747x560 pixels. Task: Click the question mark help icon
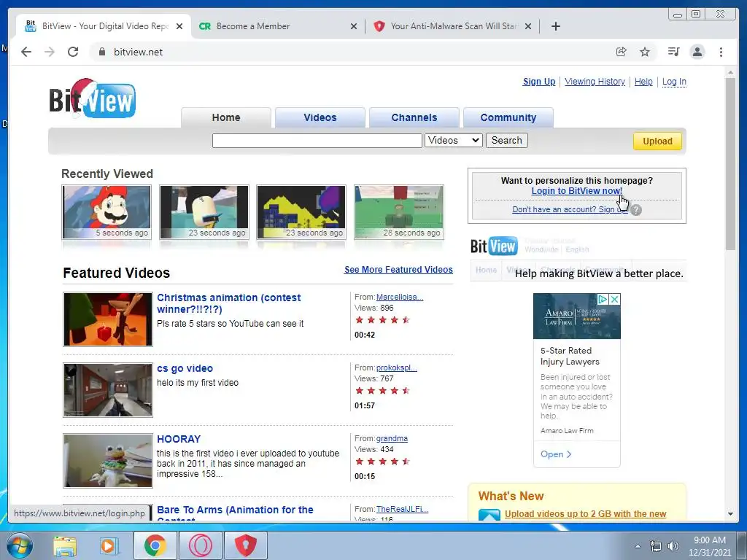tap(636, 209)
